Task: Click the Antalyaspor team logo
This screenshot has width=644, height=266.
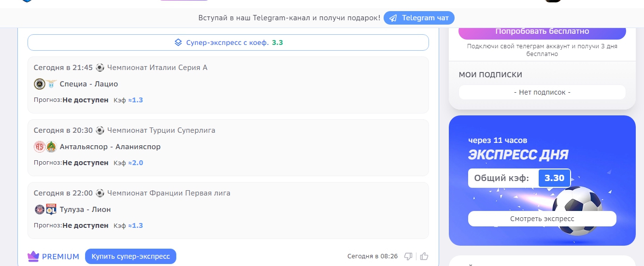Action: pyautogui.click(x=40, y=147)
